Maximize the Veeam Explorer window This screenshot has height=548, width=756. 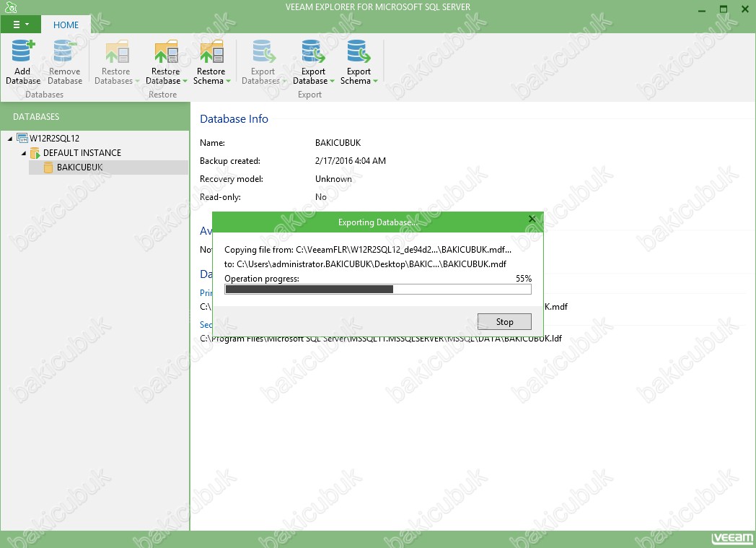tap(724, 9)
